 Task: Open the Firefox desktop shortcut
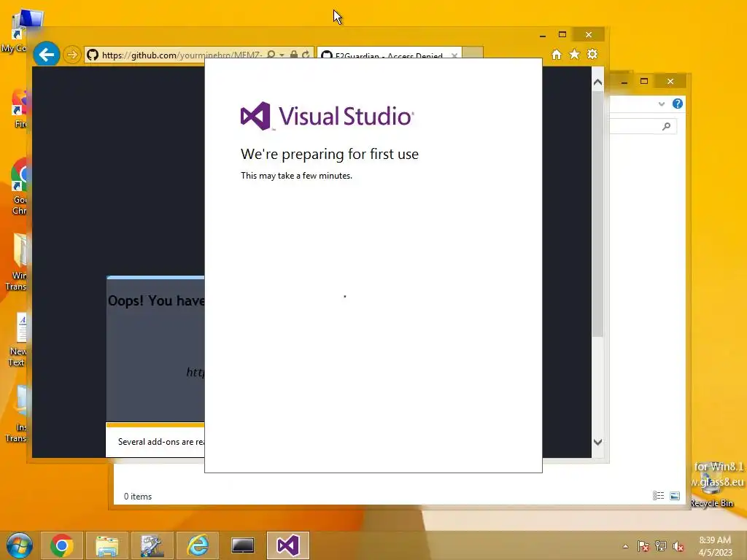click(x=20, y=109)
